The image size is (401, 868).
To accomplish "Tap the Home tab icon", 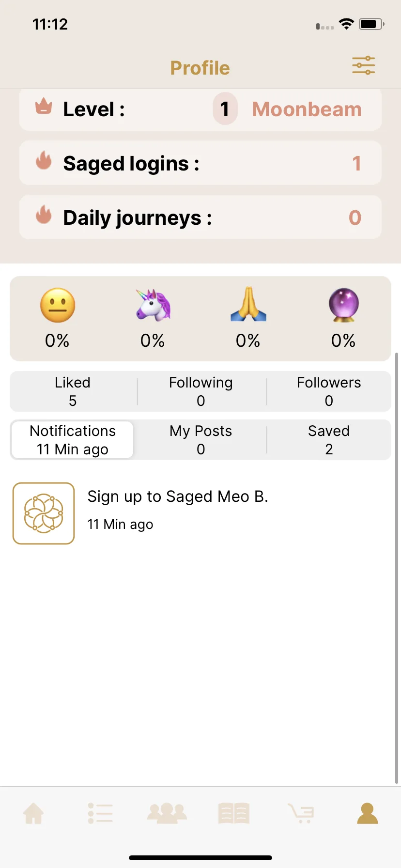I will tap(33, 813).
